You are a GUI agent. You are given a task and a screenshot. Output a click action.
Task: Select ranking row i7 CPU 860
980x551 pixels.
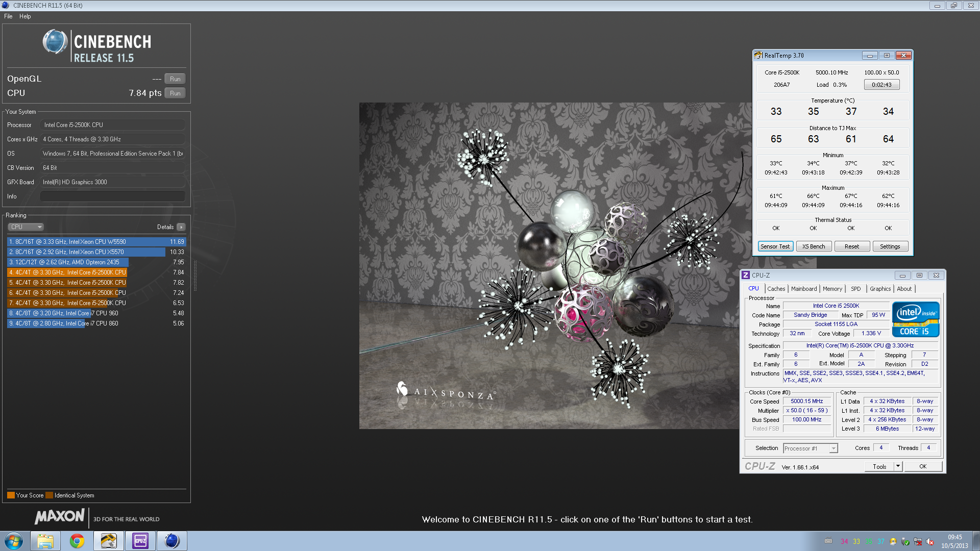pos(96,323)
